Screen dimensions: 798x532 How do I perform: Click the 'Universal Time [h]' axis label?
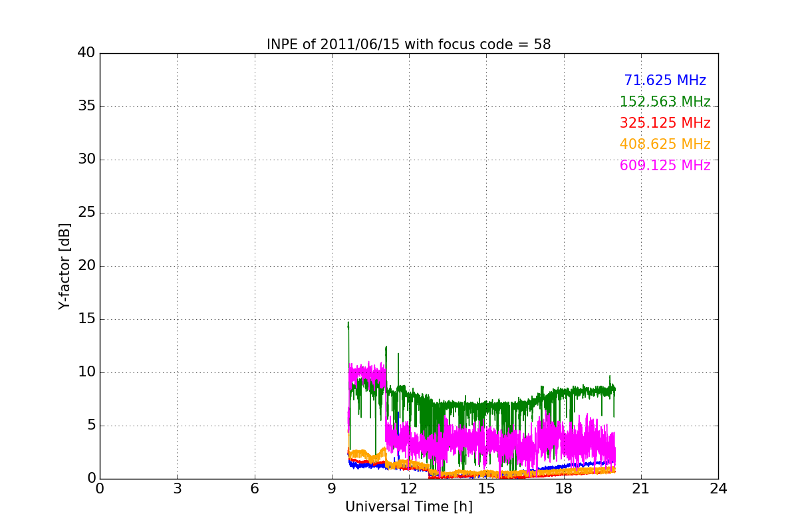tap(409, 507)
